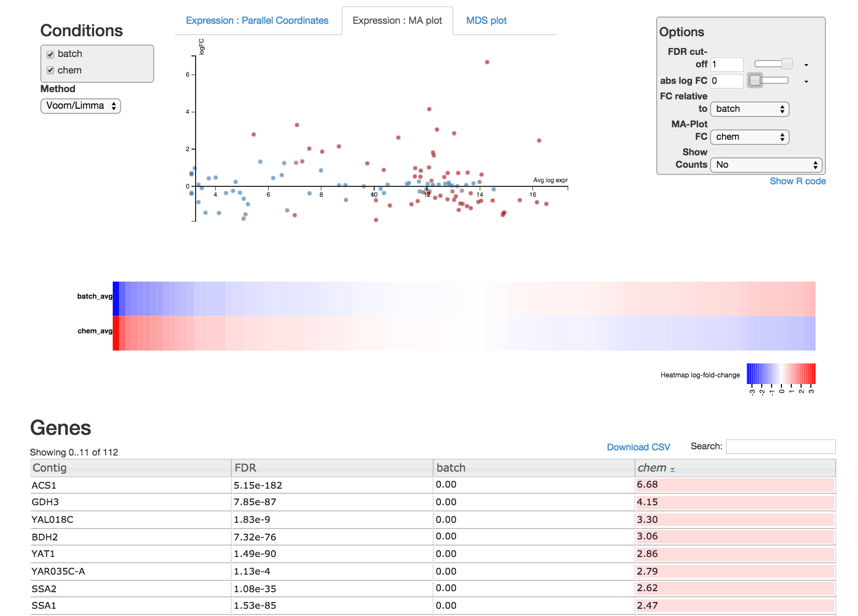Image resolution: width=858 pixels, height=616 pixels.
Task: Expand the Show Counts dropdown
Action: tap(766, 165)
